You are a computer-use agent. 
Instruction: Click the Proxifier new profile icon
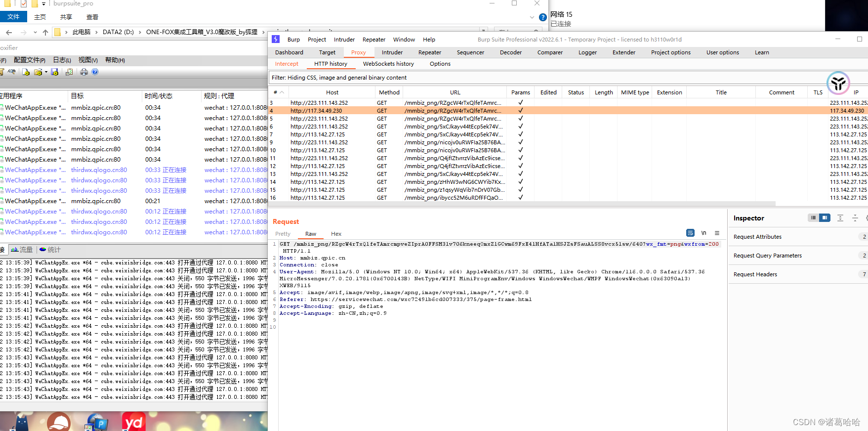coord(26,72)
